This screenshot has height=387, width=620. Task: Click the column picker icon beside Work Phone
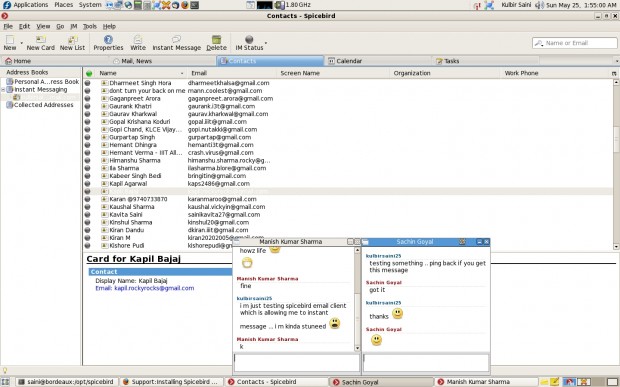(x=614, y=73)
